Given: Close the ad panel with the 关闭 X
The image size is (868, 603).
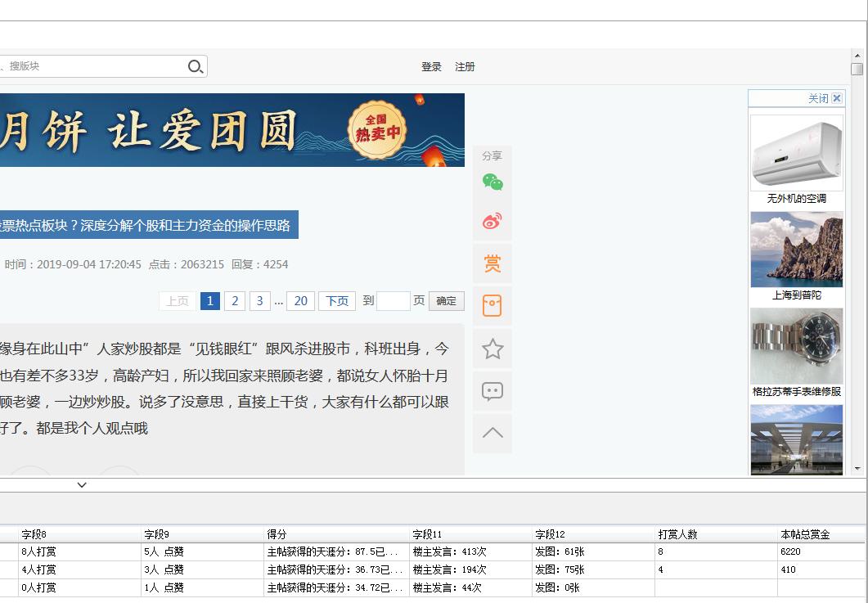Looking at the screenshot, I should [x=835, y=97].
